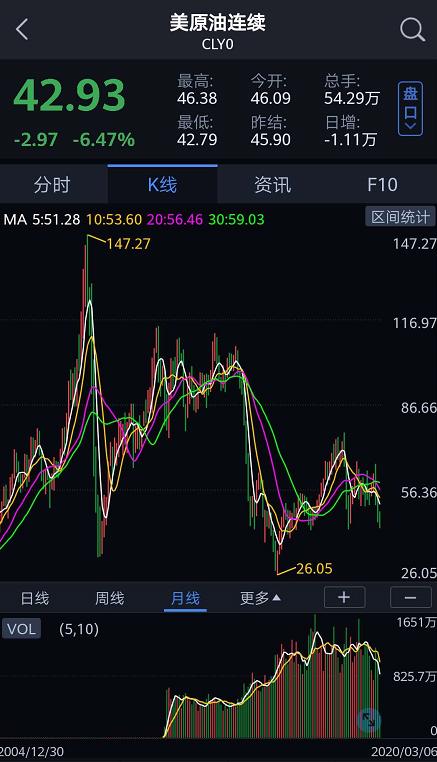Tap the 1651万 volume axis label
The height and width of the screenshot is (762, 437).
coord(416,622)
